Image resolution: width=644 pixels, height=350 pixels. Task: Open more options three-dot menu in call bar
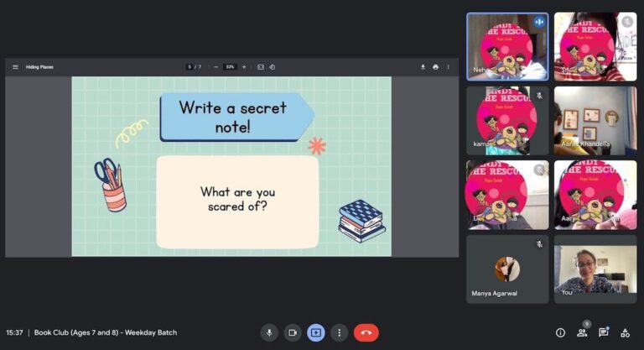click(340, 332)
